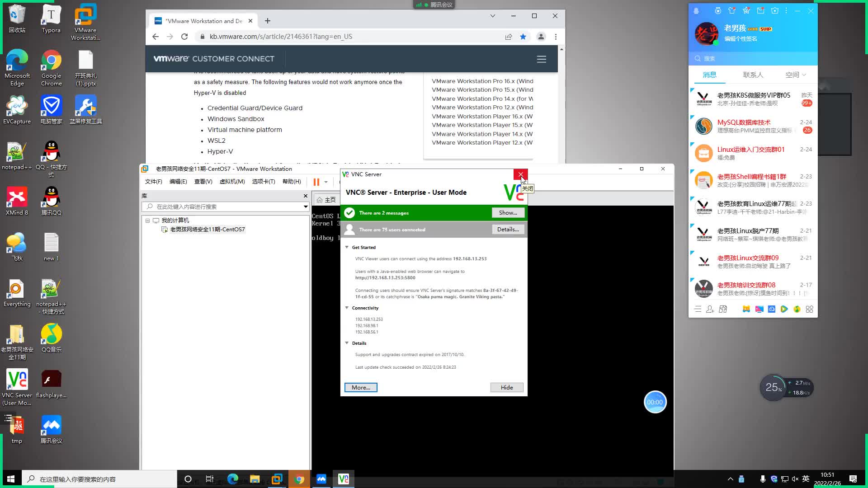Viewport: 868px width, 488px height.
Task: Open the 腾讯会议 desktop shortcut
Action: pos(51,429)
